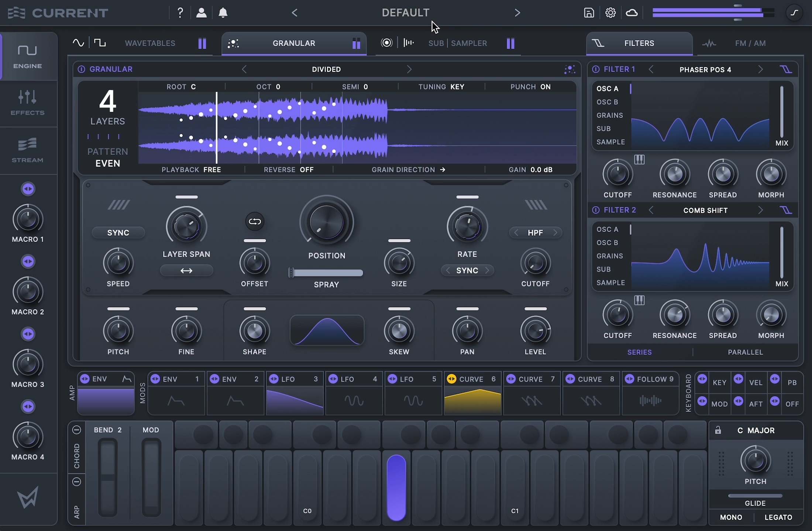The width and height of the screenshot is (812, 531).
Task: Select the Wavetables engine tab
Action: pyautogui.click(x=149, y=43)
